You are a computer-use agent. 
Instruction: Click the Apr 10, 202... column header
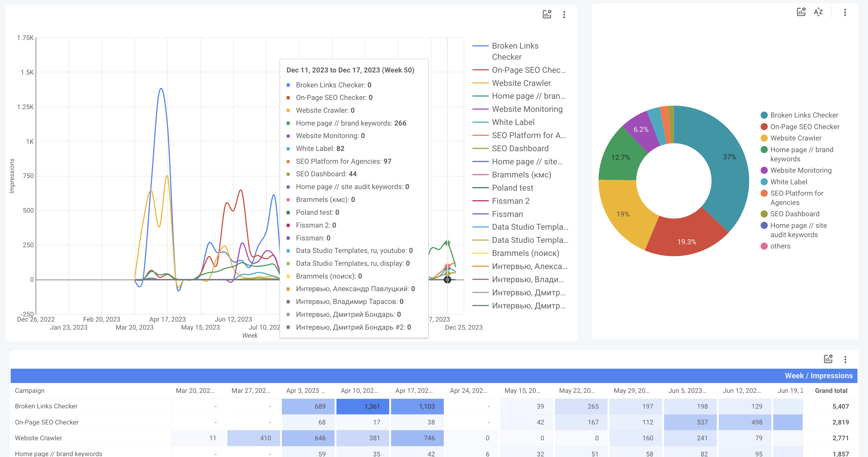pyautogui.click(x=359, y=391)
